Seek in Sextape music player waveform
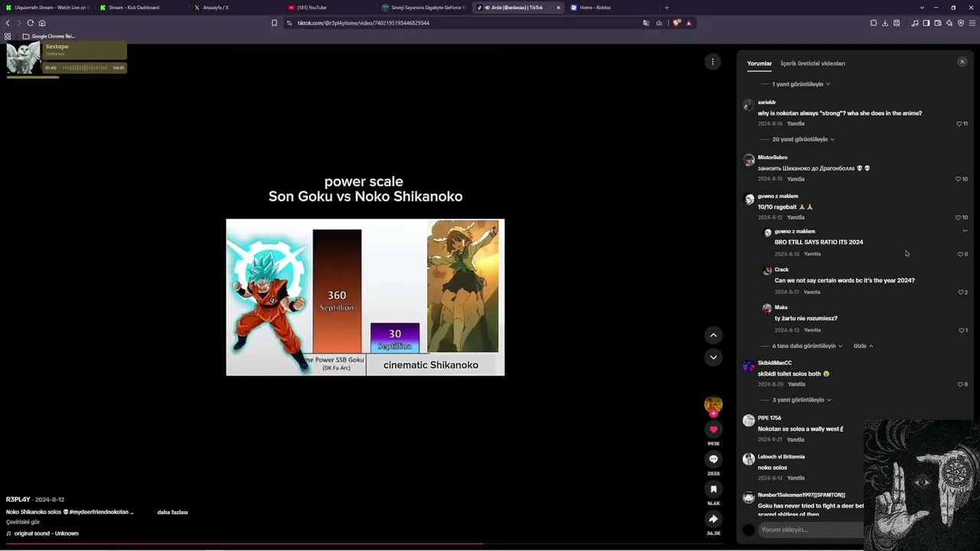The width and height of the screenshot is (980, 551). (x=85, y=67)
